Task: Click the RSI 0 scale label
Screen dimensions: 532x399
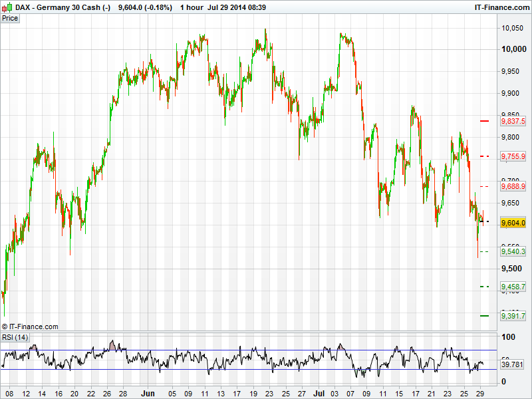Action: tap(503, 382)
